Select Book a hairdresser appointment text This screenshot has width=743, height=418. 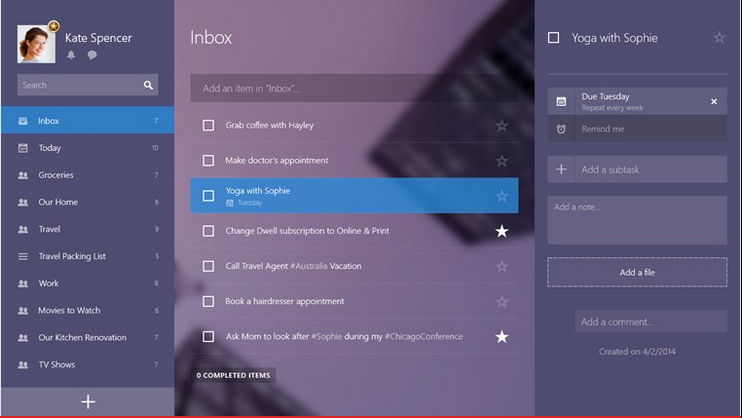tap(284, 301)
